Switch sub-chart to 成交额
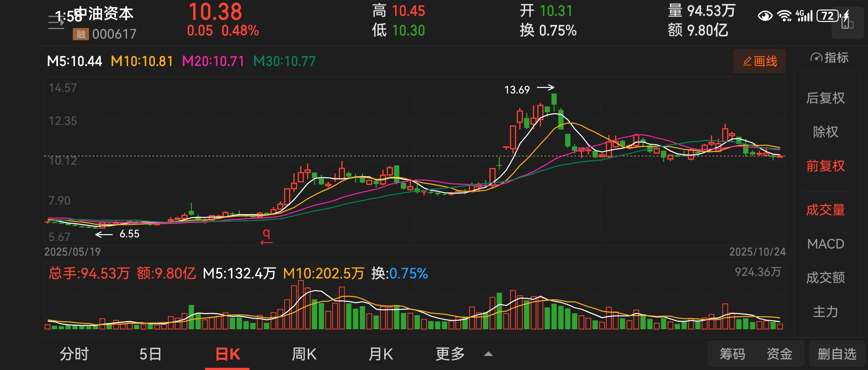The width and height of the screenshot is (868, 370). coord(825,277)
